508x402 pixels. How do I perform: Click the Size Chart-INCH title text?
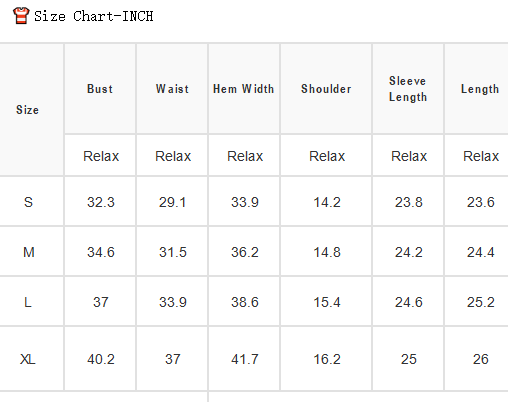point(94,16)
